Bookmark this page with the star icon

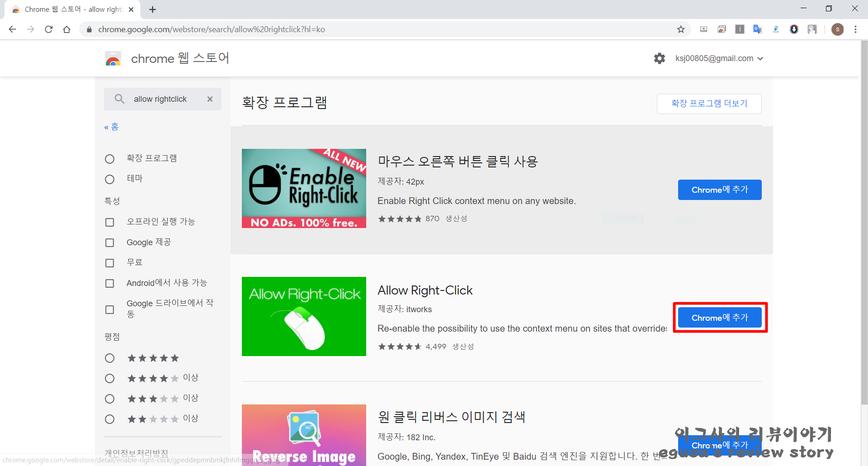pos(681,29)
